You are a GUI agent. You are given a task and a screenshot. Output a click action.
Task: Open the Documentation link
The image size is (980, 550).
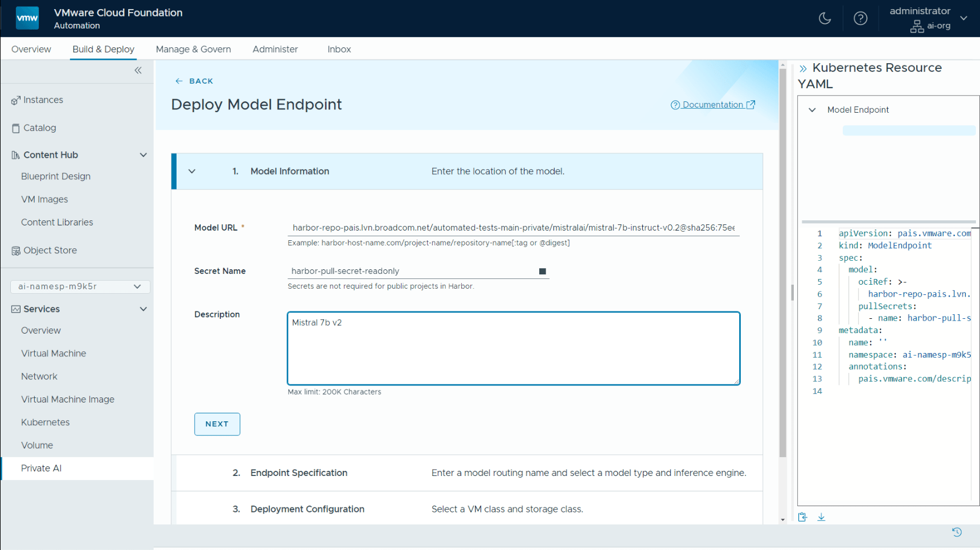pos(712,104)
